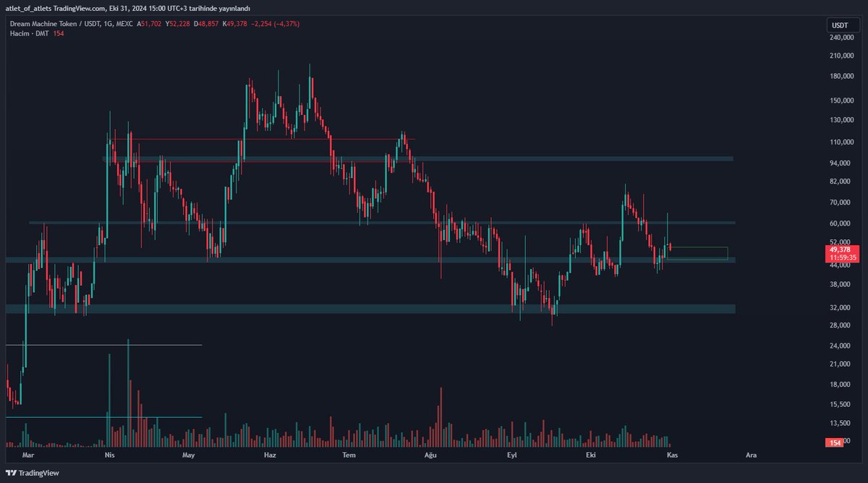The height and width of the screenshot is (483, 868).
Task: Click the Mar month label on time axis
Action: 28,456
